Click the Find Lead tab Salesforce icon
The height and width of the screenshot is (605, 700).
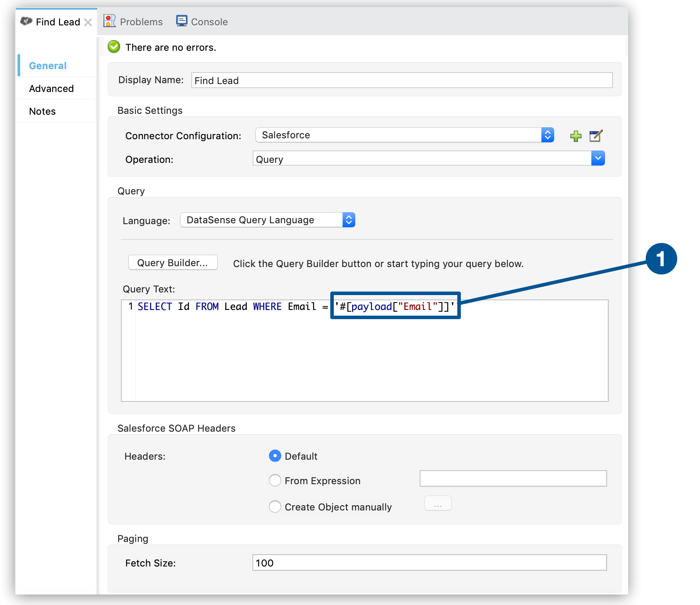(26, 21)
